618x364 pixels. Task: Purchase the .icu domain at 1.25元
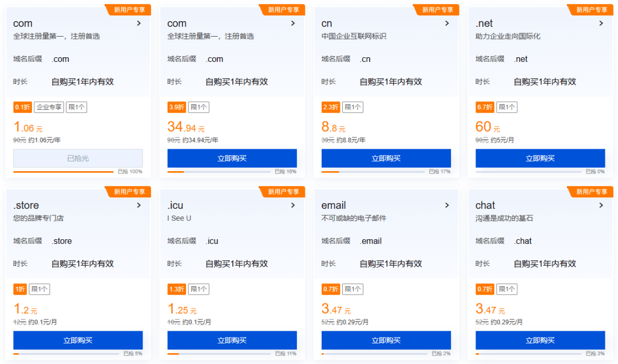click(x=232, y=341)
